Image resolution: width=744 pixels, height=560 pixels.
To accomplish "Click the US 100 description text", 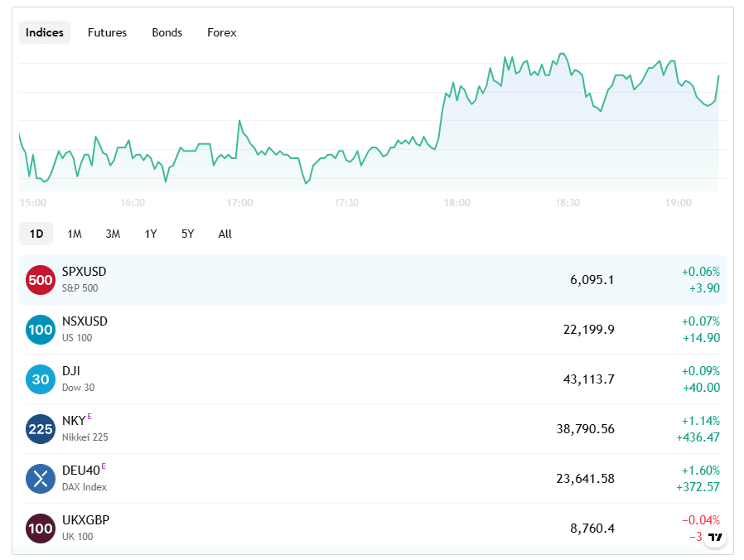I will click(x=77, y=338).
